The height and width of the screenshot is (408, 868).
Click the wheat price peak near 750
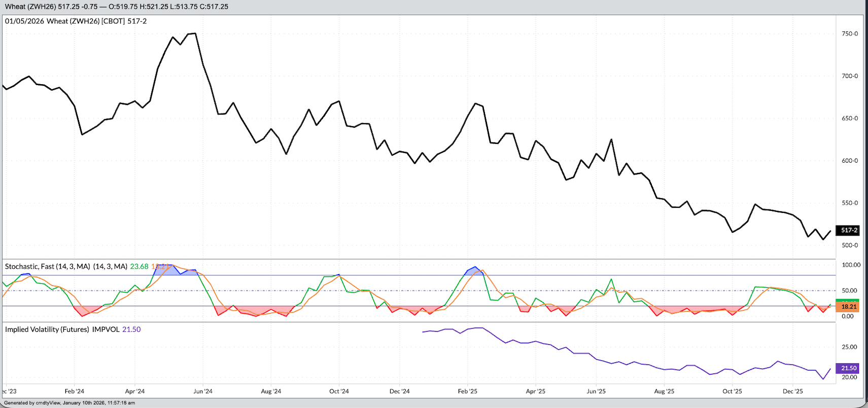click(193, 33)
